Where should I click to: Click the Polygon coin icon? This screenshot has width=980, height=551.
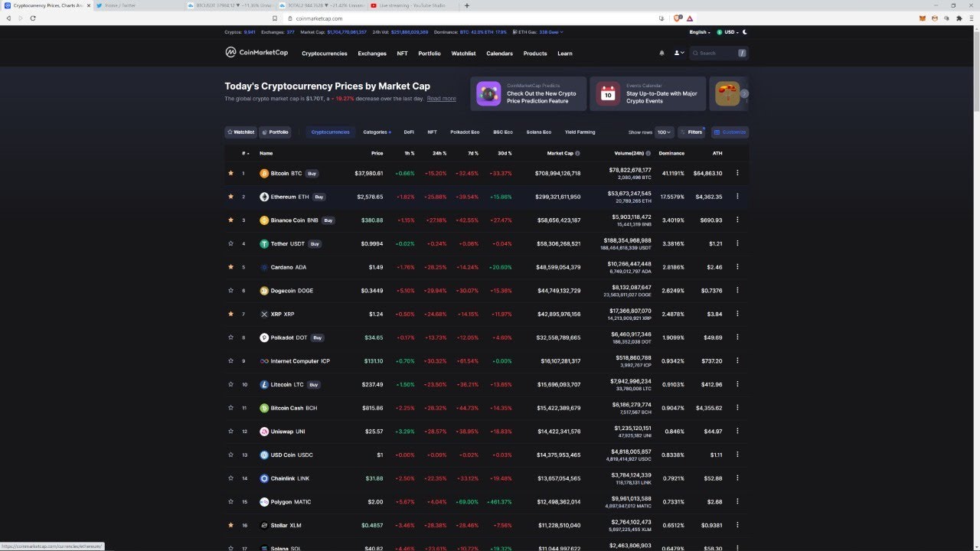(x=264, y=502)
